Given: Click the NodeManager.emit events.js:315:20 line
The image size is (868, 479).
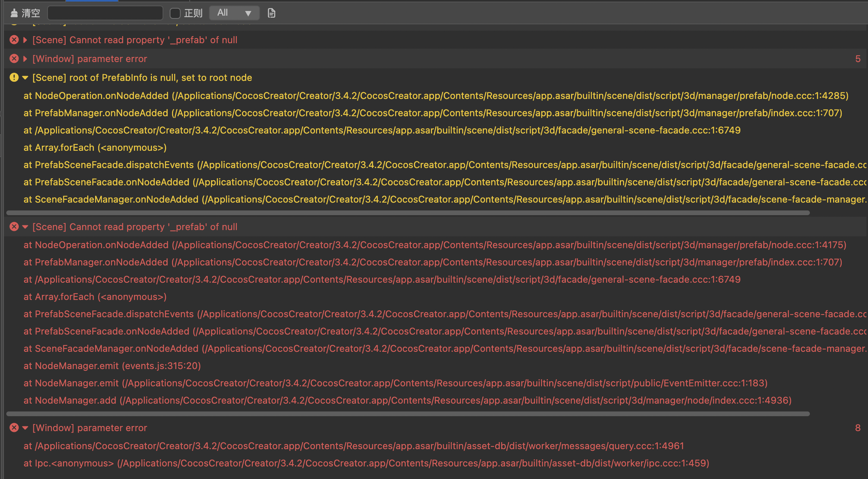Looking at the screenshot, I should point(112,366).
